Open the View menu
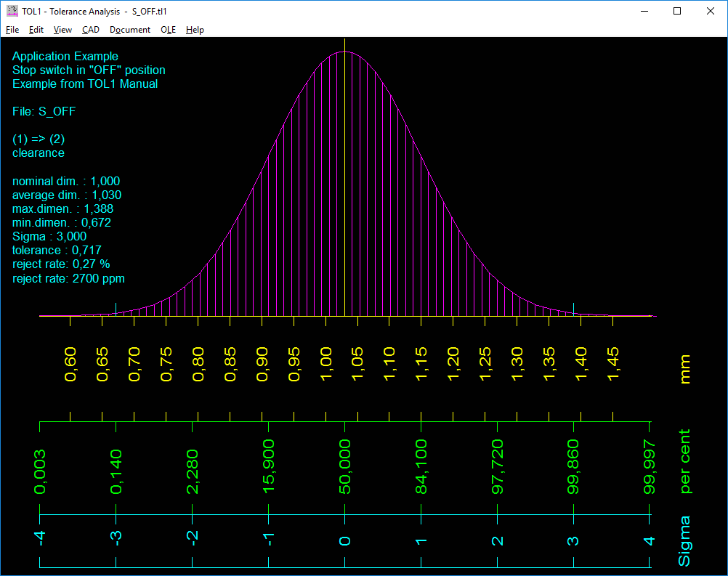The image size is (728, 576). pos(63,30)
